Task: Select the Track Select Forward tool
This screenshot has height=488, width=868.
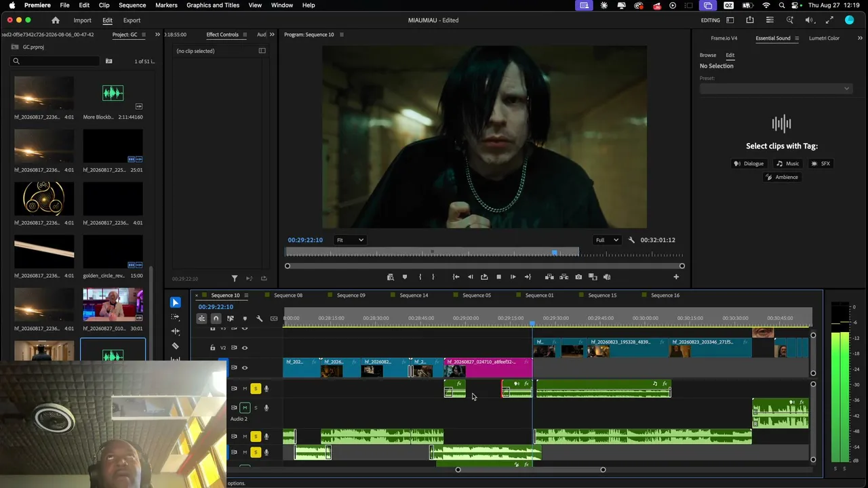Action: [x=176, y=317]
